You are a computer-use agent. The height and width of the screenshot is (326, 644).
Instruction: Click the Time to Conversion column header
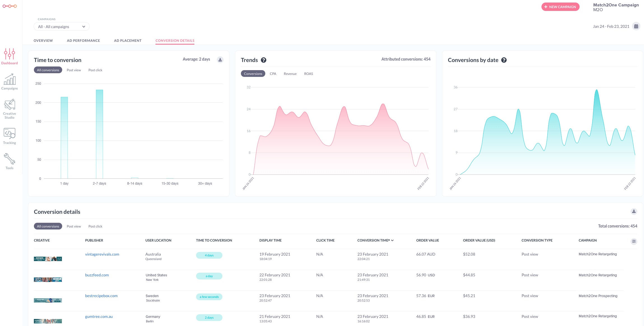pyautogui.click(x=214, y=240)
